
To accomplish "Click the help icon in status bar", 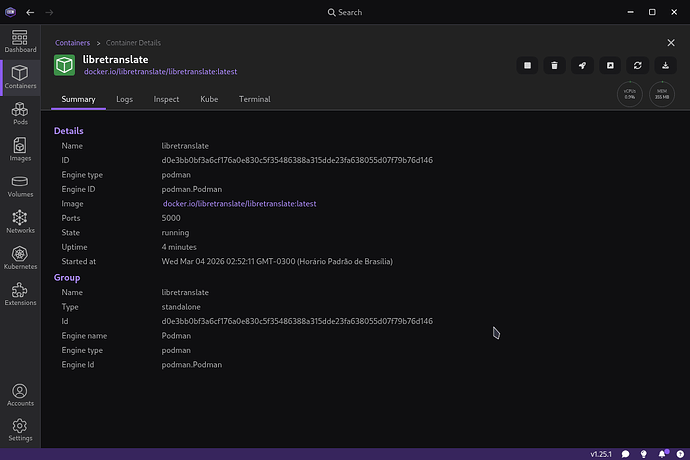I will pos(677,454).
